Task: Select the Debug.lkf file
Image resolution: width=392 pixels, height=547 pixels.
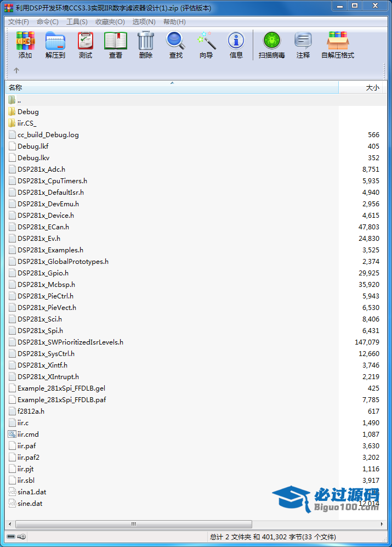Action: click(x=29, y=146)
